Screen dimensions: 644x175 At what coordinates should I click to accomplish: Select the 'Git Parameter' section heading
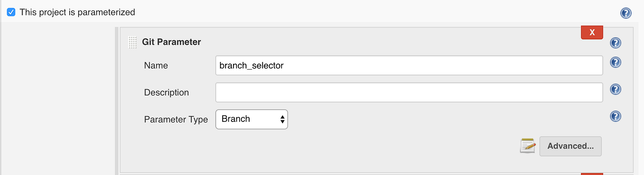tap(171, 42)
